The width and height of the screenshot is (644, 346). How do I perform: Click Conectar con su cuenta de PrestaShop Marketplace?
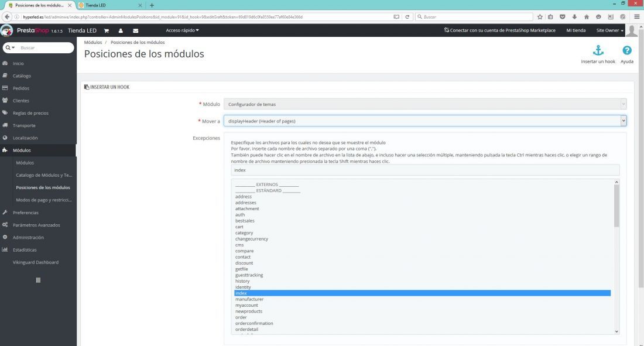tap(499, 30)
